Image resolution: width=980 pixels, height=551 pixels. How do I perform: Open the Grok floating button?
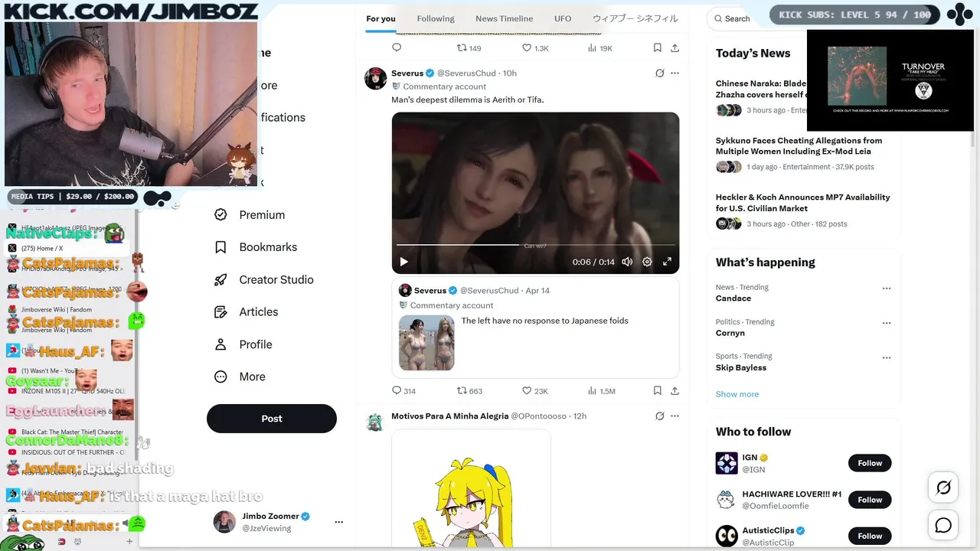943,487
